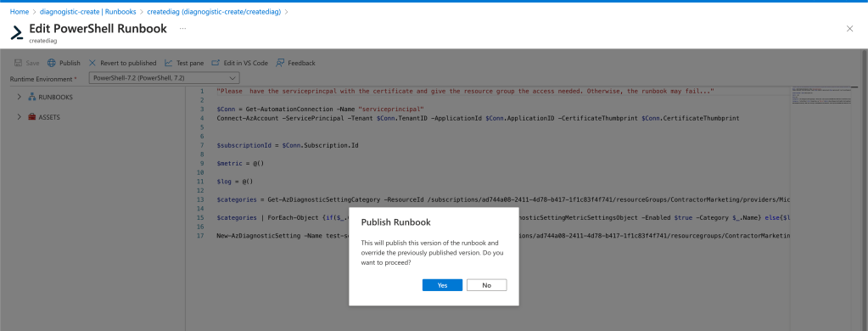Click line number 17 in the gutter
Viewport: 868px width, 331px height.
pos(200,235)
